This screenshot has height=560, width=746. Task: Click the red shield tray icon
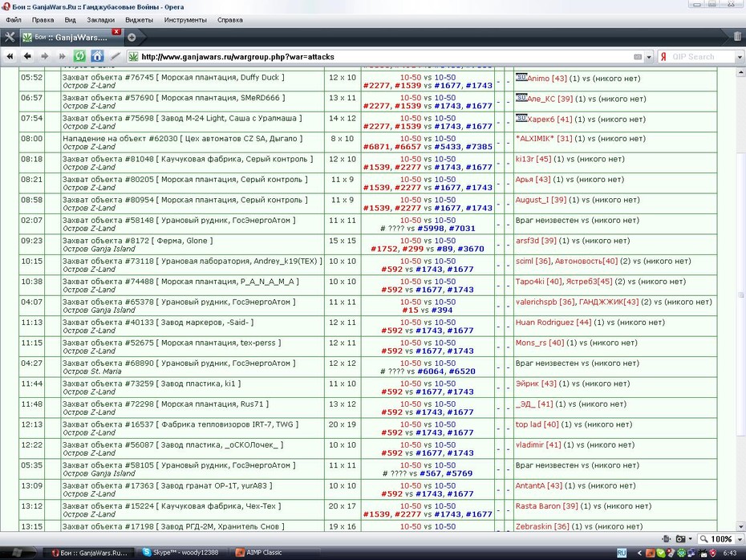coord(713,553)
